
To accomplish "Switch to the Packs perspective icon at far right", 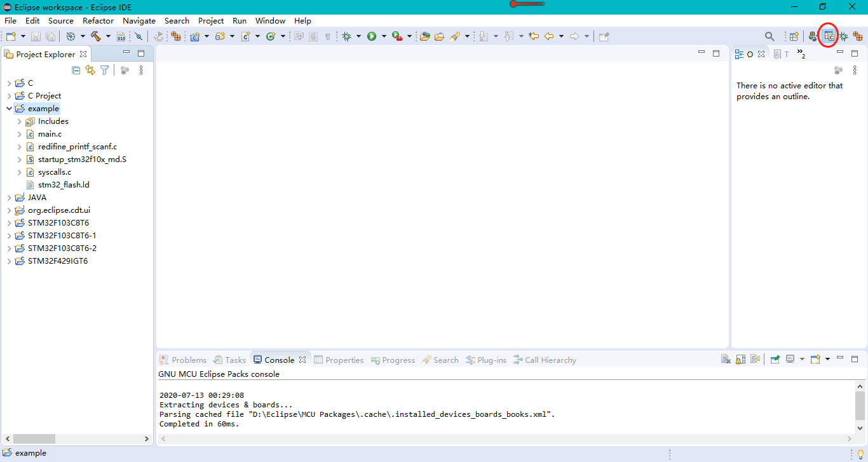I will [858, 37].
